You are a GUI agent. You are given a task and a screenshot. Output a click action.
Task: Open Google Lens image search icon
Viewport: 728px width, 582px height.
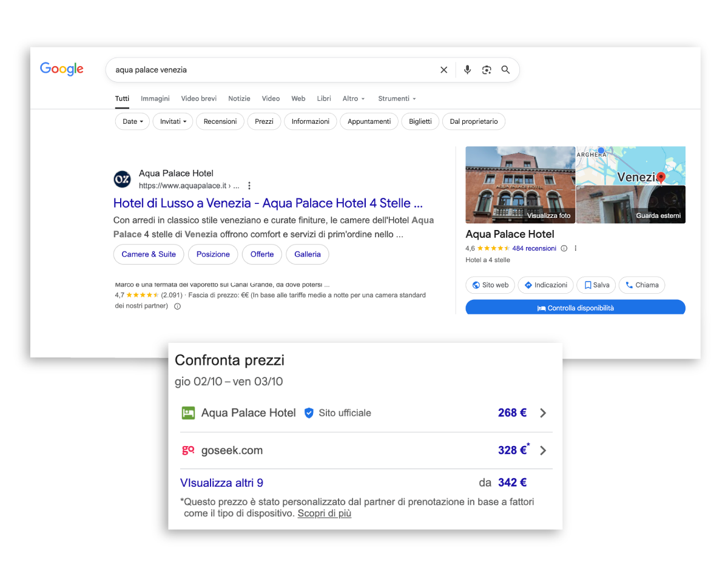coord(487,70)
